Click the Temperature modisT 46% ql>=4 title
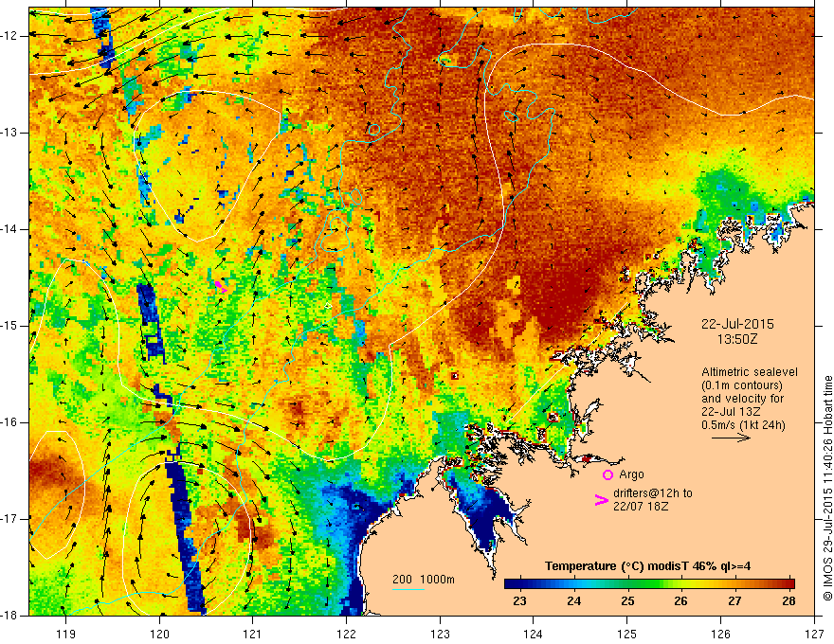834x644 pixels. pyautogui.click(x=647, y=566)
